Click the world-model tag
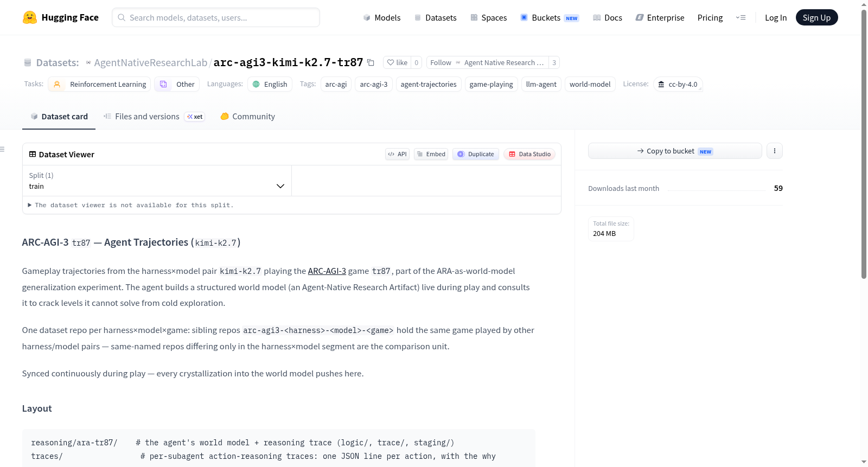This screenshot has height=467, width=868. click(590, 84)
